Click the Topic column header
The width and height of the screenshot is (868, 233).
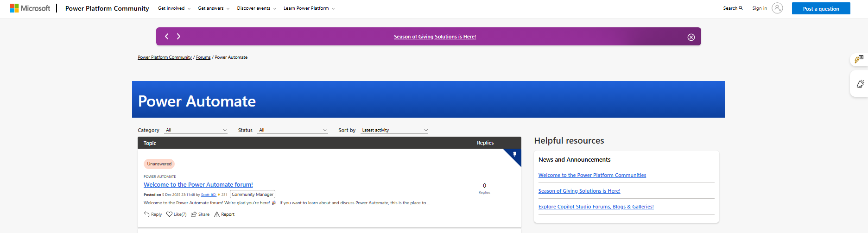(x=150, y=143)
